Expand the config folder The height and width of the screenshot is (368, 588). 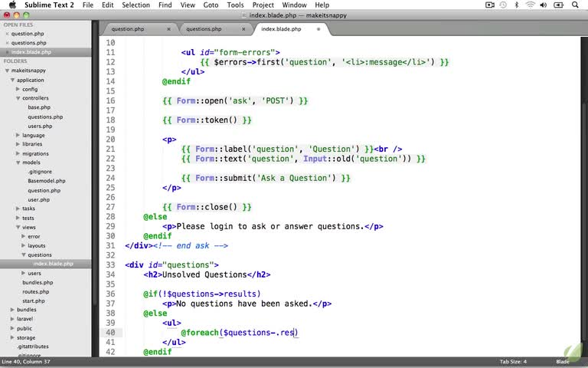18,89
